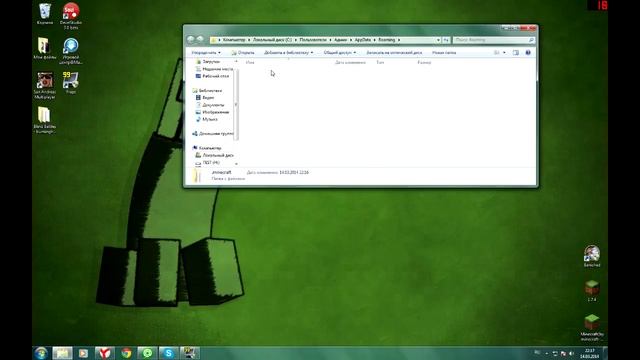Click the navigation pane vertical scrollbar
The width and height of the screenshot is (640, 360).
tap(236, 104)
